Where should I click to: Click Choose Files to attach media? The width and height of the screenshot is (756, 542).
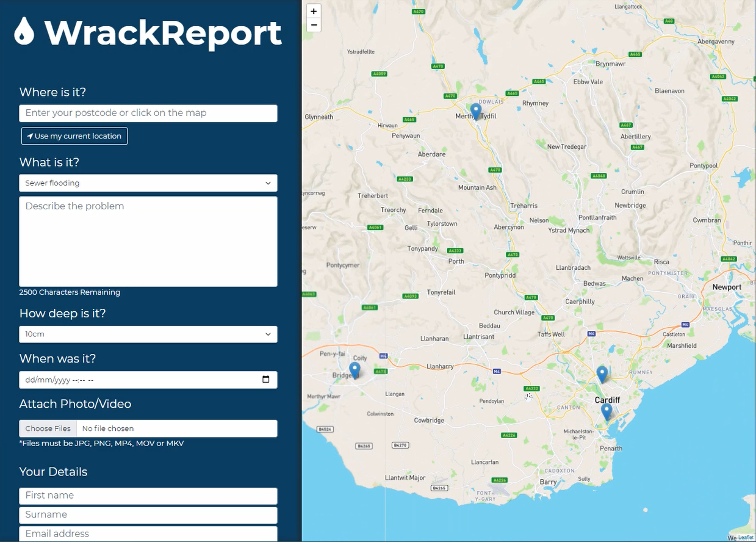pos(48,428)
